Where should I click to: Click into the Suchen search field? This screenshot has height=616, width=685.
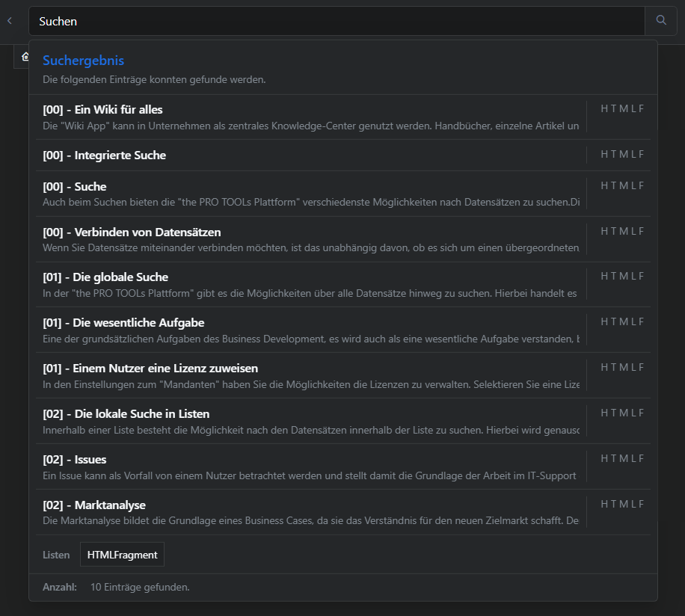(337, 21)
